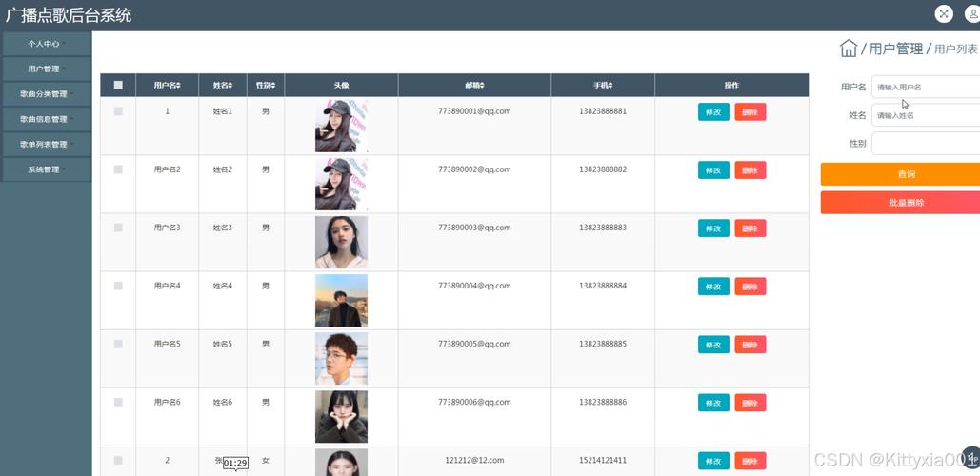Open 歌曲信息管理 in the sidebar
Screen dimensions: 980x476
46,119
